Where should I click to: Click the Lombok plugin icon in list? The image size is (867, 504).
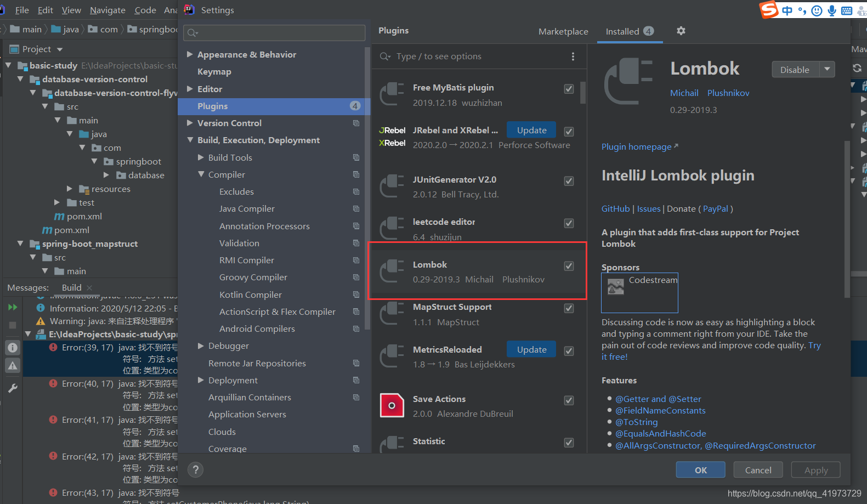tap(392, 271)
